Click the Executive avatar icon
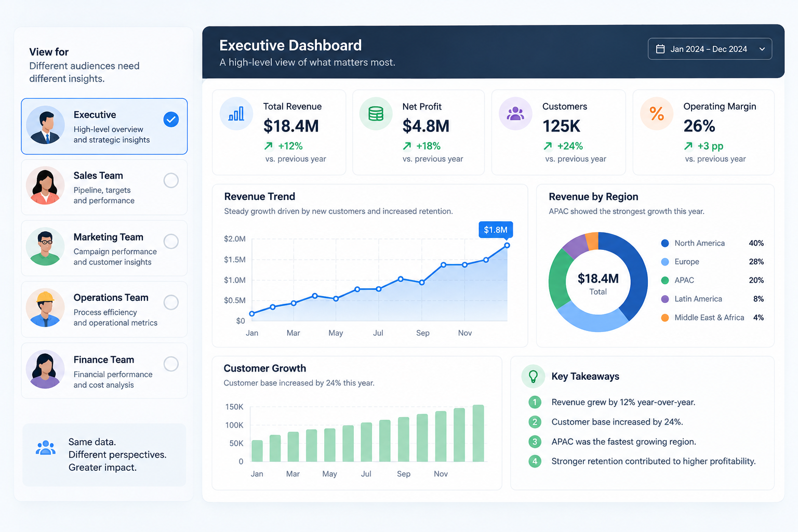This screenshot has width=798, height=532. 46,126
